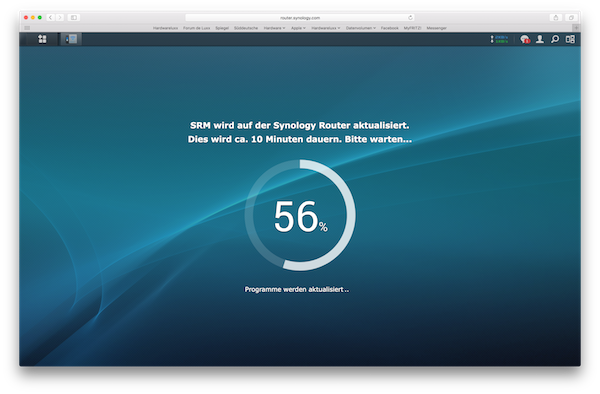600x394 pixels.
Task: Toggle the Safari sidebar button
Action: [74, 18]
